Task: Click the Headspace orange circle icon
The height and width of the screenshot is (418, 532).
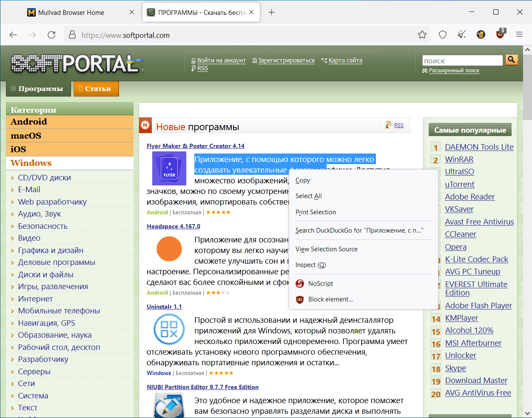Action: [x=169, y=249]
